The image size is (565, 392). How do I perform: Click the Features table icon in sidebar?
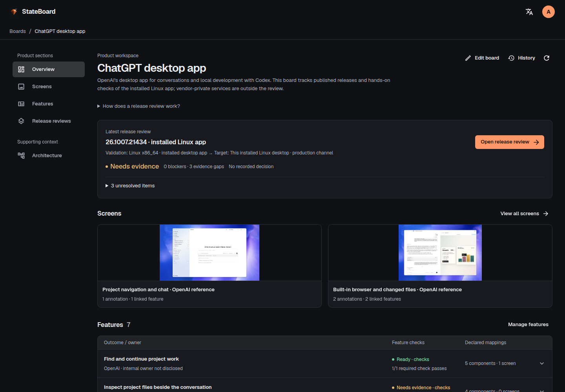[x=21, y=104]
